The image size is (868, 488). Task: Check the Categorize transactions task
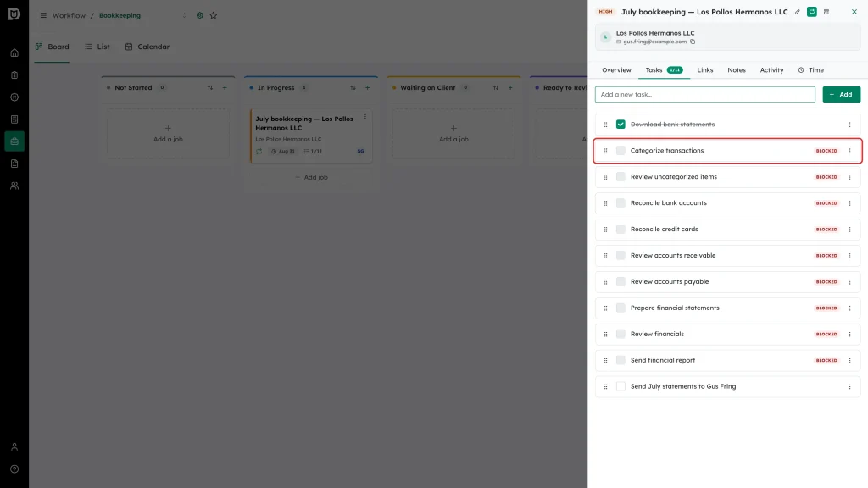(x=620, y=151)
